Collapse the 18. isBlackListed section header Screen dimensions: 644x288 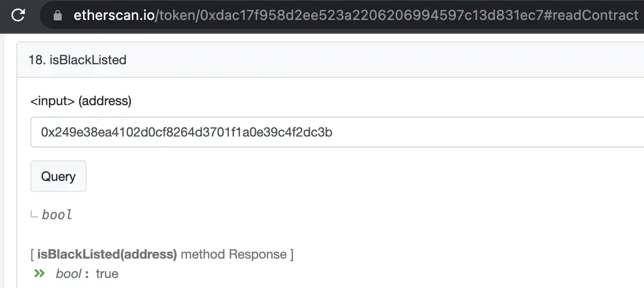[x=330, y=60]
